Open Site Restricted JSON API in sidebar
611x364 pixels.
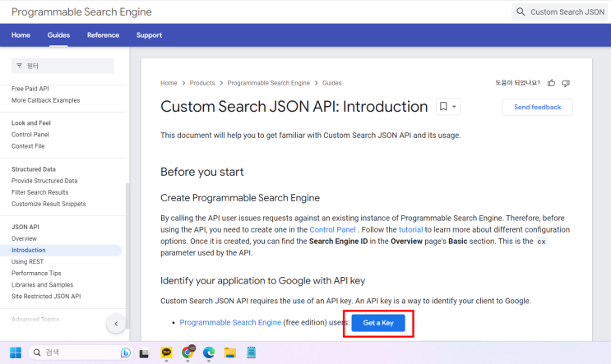tap(46, 297)
